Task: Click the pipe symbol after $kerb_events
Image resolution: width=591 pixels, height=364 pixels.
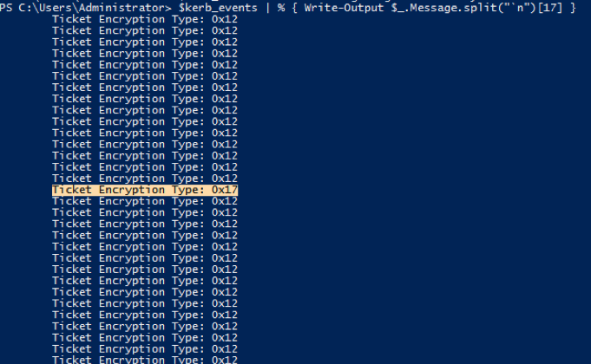Action: click(267, 8)
